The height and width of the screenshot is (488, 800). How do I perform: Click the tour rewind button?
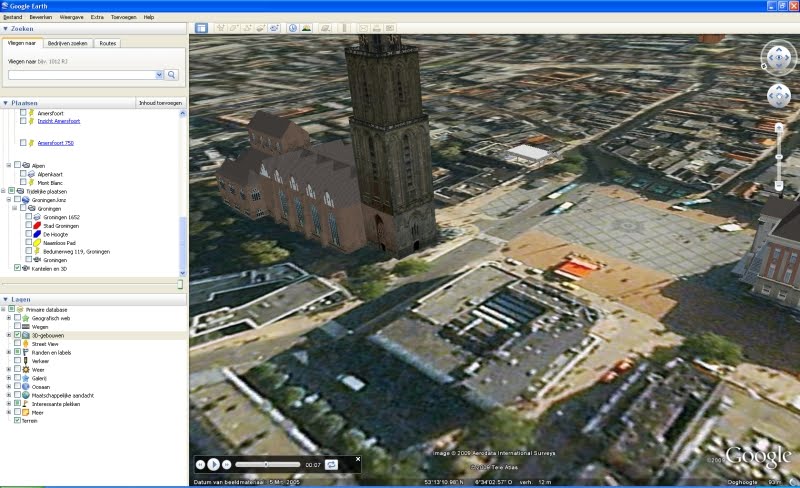[201, 465]
